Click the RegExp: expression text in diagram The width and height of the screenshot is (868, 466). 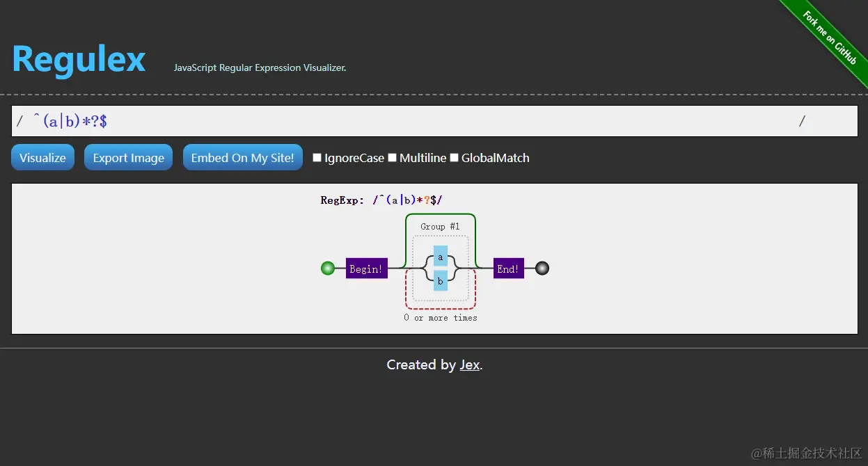coord(381,200)
